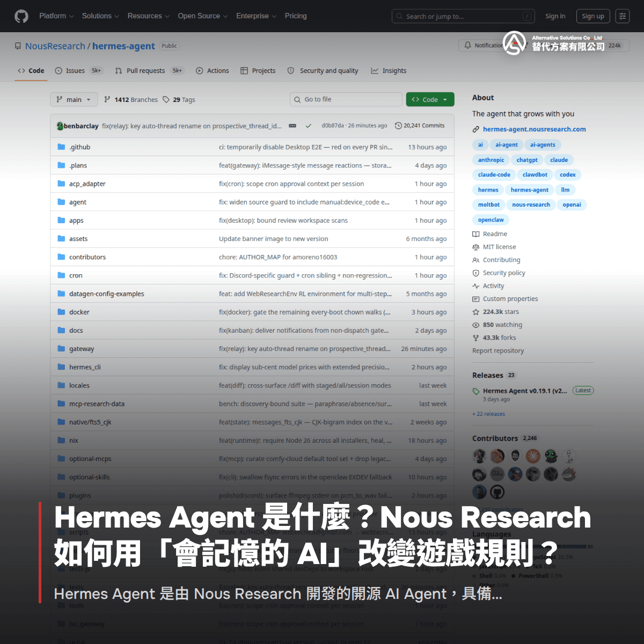
Task: Select folder icon next to acp_adapter
Action: [61, 184]
